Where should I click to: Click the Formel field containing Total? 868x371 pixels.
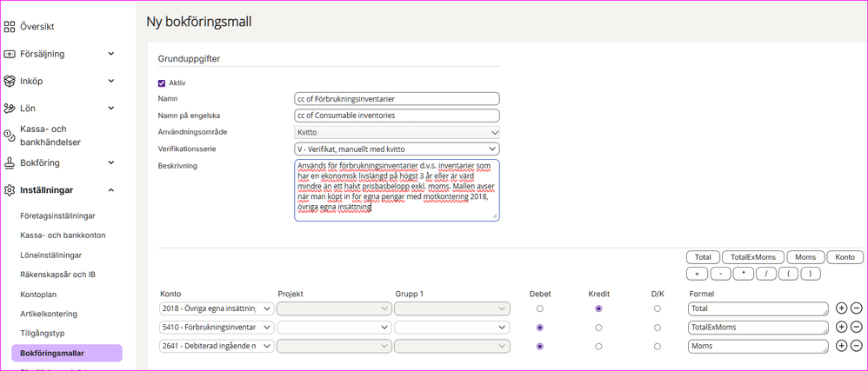758,308
